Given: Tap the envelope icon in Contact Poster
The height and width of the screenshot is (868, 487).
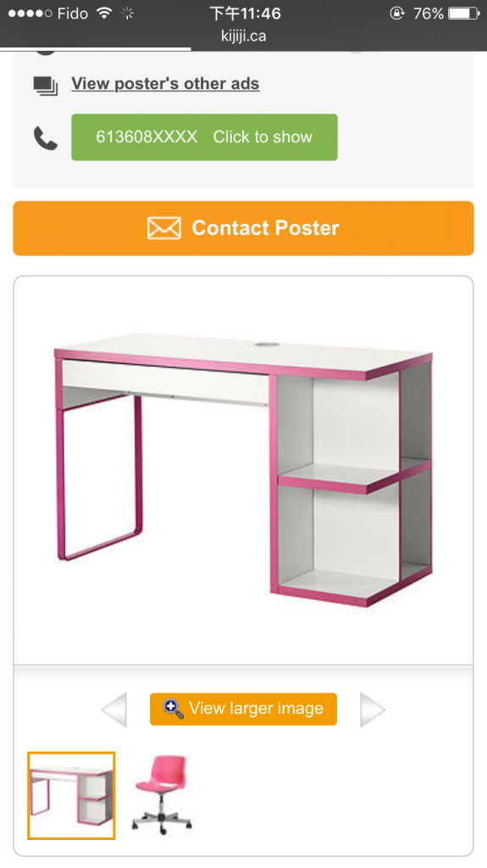Looking at the screenshot, I should click(x=163, y=228).
